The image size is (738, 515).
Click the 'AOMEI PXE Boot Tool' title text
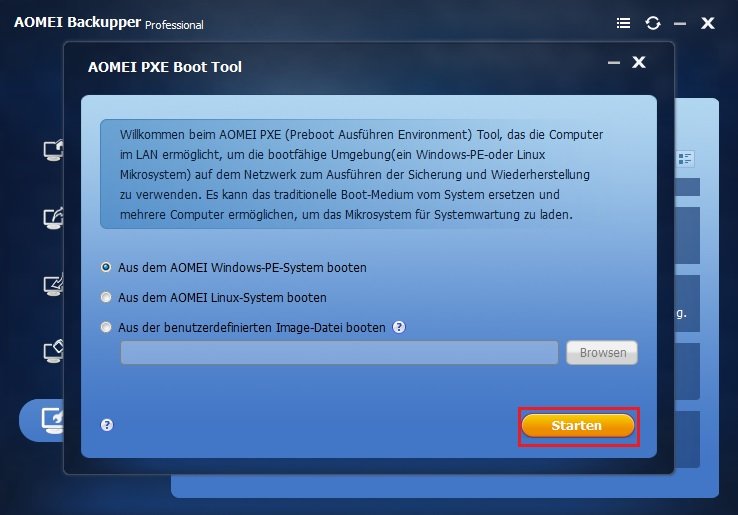tap(165, 67)
